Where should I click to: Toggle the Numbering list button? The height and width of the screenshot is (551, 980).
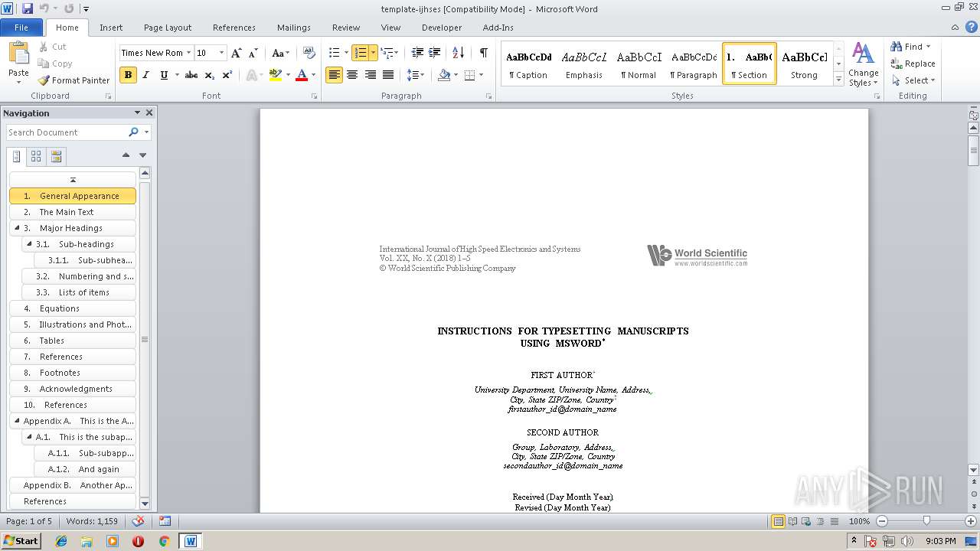click(361, 53)
